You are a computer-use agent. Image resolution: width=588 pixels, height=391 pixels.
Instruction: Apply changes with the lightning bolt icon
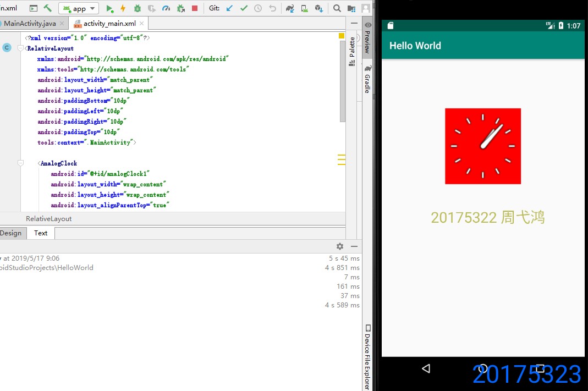point(123,8)
